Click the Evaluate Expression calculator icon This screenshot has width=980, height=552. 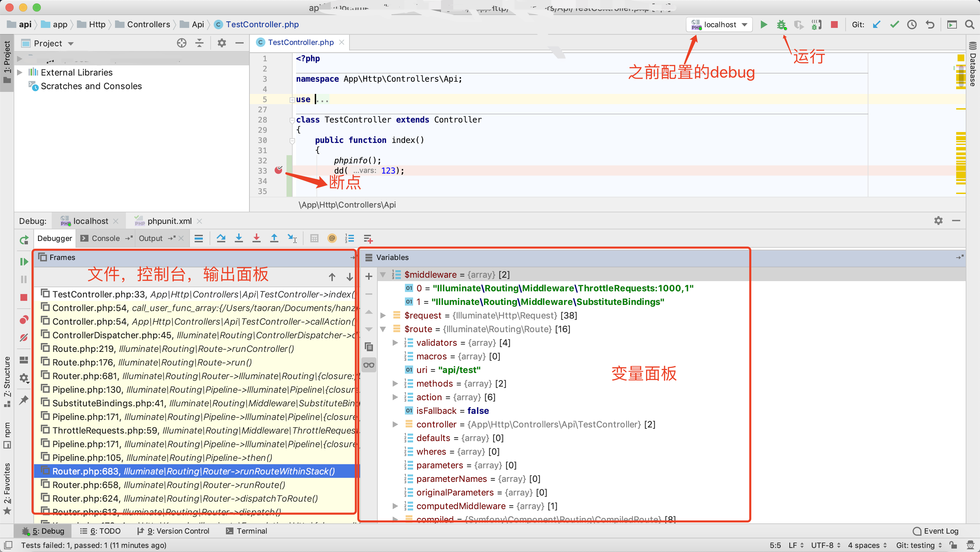click(314, 239)
